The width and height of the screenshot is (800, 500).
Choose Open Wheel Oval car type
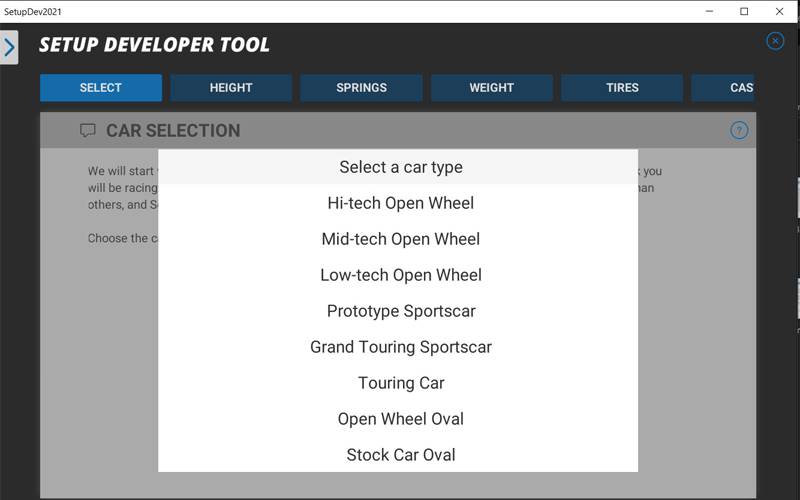[x=400, y=419]
